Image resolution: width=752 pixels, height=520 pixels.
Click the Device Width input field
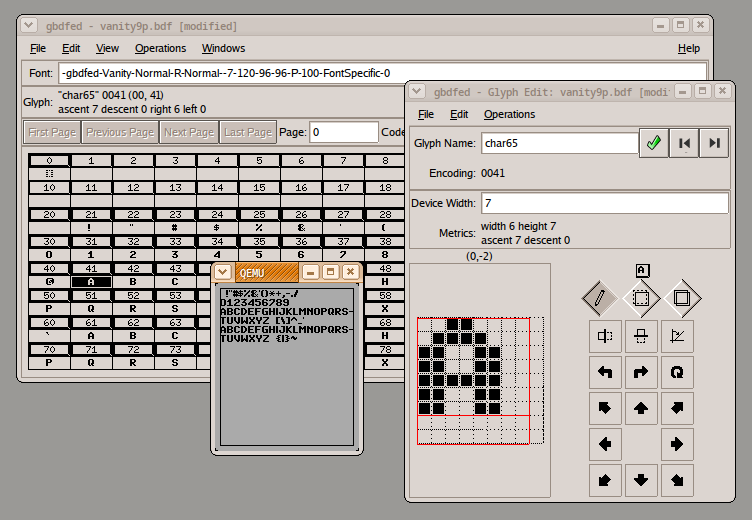604,203
